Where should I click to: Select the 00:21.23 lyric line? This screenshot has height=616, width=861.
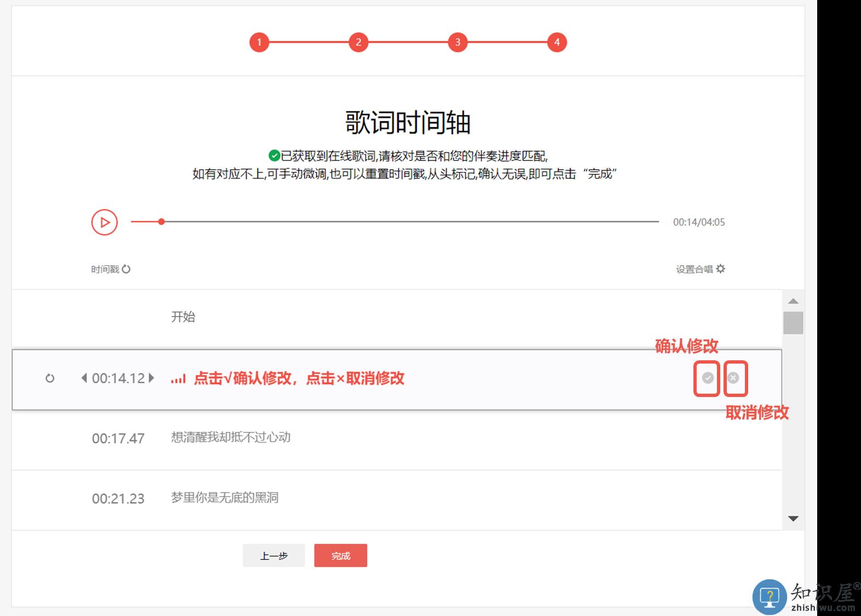225,498
